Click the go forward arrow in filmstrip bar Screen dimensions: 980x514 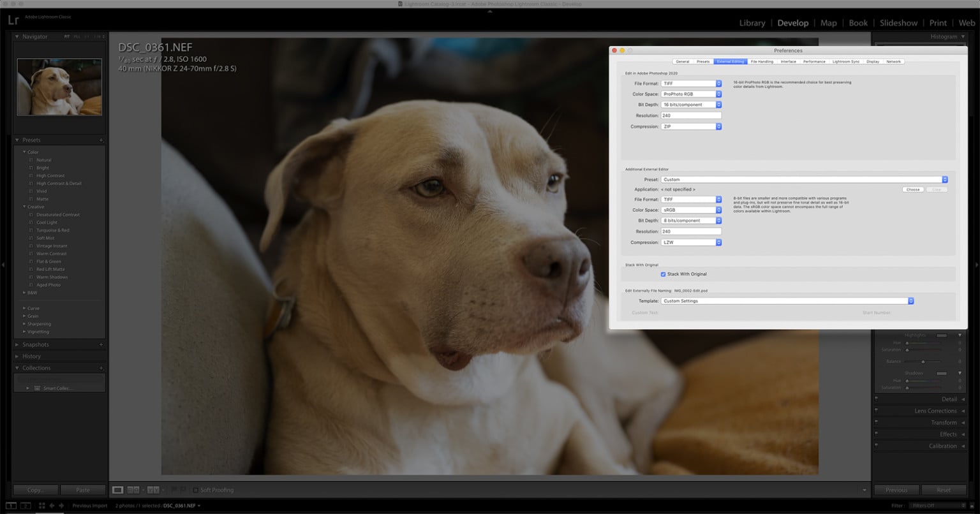[x=61, y=506]
